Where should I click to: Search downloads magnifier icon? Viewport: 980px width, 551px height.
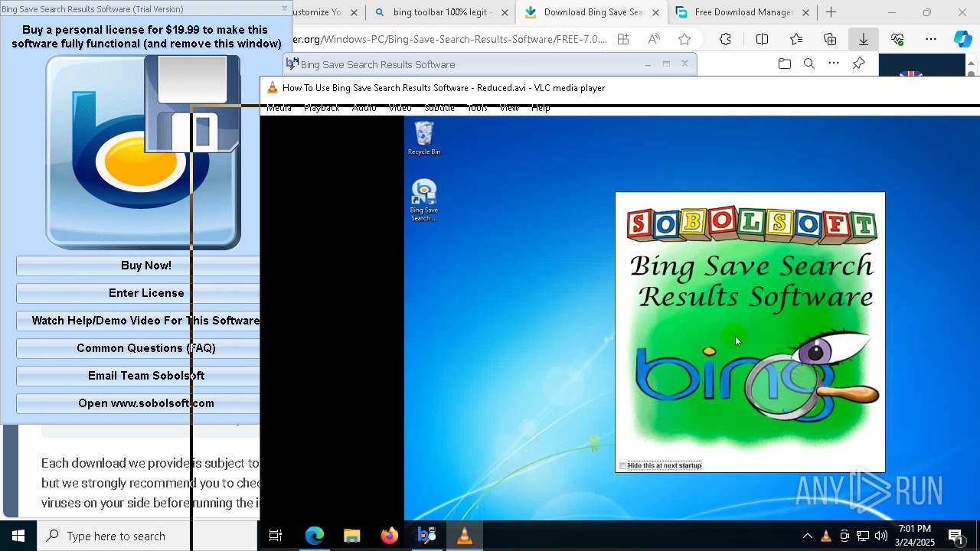[x=809, y=64]
